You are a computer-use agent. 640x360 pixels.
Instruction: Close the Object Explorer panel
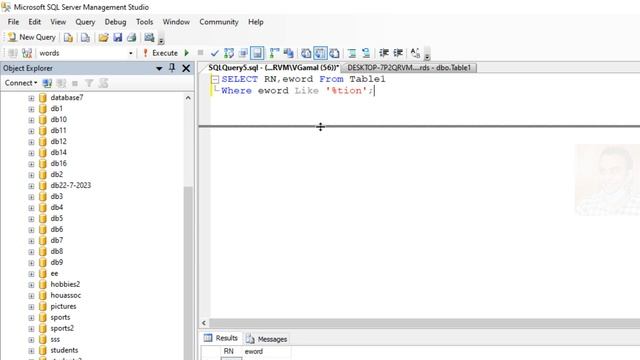click(x=186, y=68)
